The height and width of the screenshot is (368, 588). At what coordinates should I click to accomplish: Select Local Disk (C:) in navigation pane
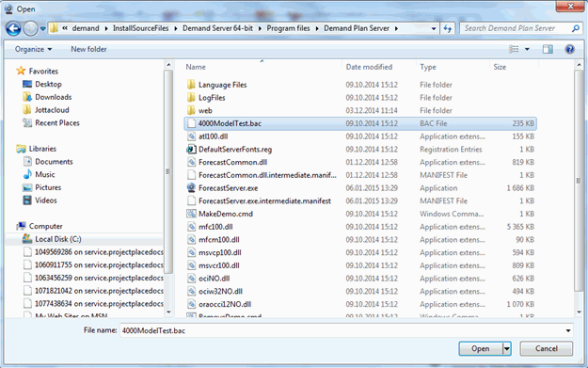(57, 239)
